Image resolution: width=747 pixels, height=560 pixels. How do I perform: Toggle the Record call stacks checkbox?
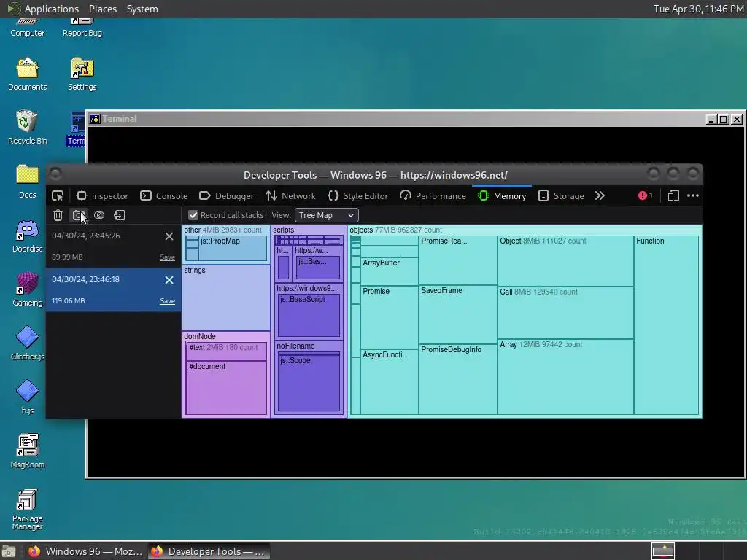coord(193,215)
